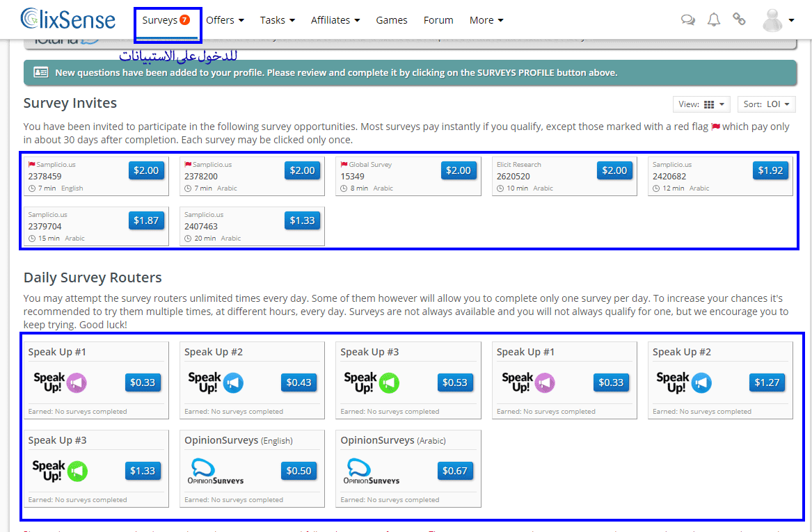
Task: Click the profile card icon in notice
Action: pyautogui.click(x=41, y=72)
